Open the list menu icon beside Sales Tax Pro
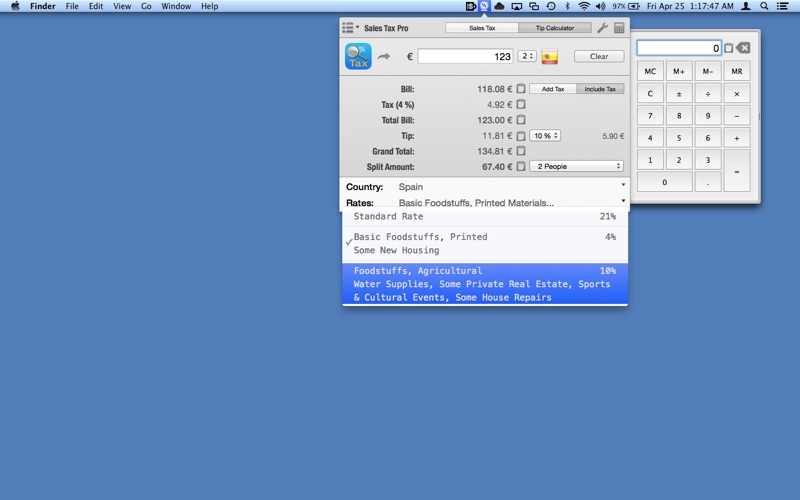 click(x=349, y=28)
